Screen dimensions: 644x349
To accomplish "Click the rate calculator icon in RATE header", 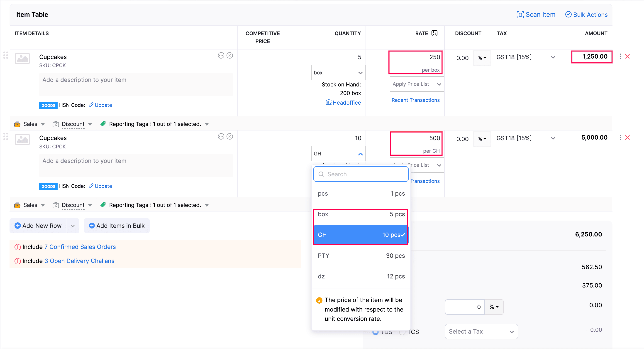I will pos(434,33).
